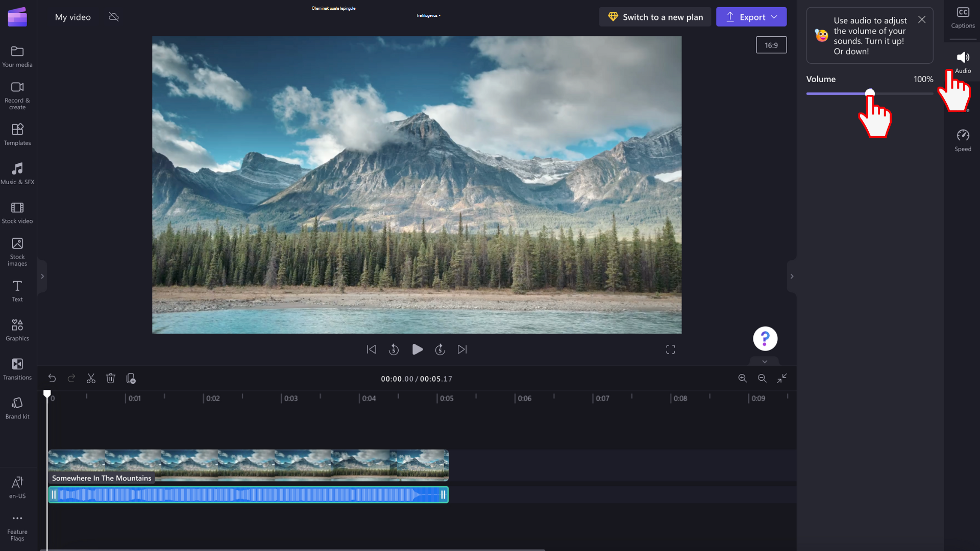The height and width of the screenshot is (551, 980).
Task: Open the Transitions panel
Action: pyautogui.click(x=17, y=368)
